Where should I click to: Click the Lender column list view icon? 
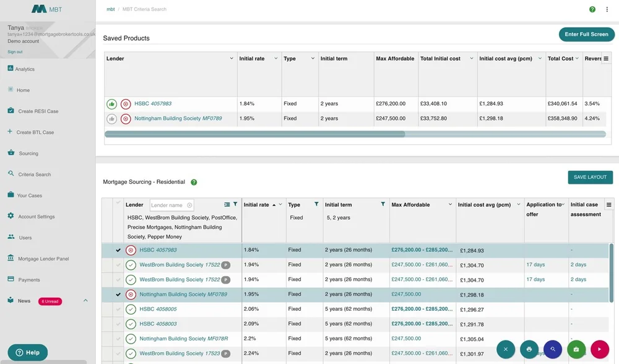pyautogui.click(x=227, y=204)
